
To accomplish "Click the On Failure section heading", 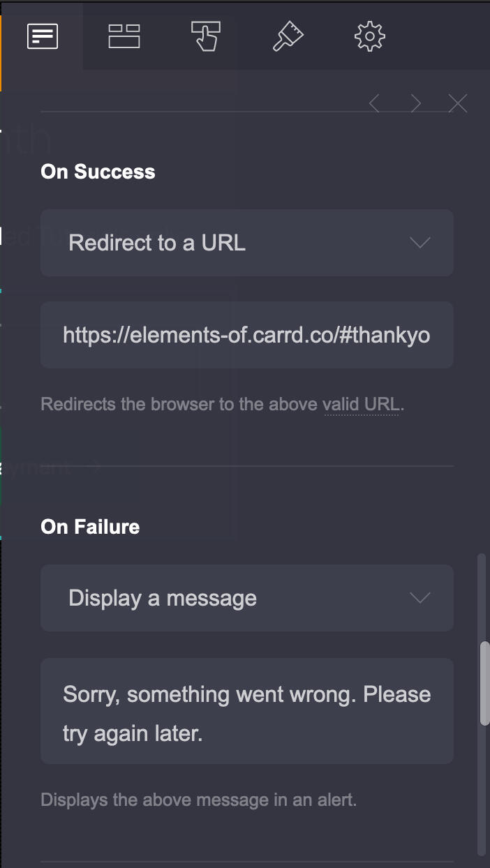I will tap(91, 527).
